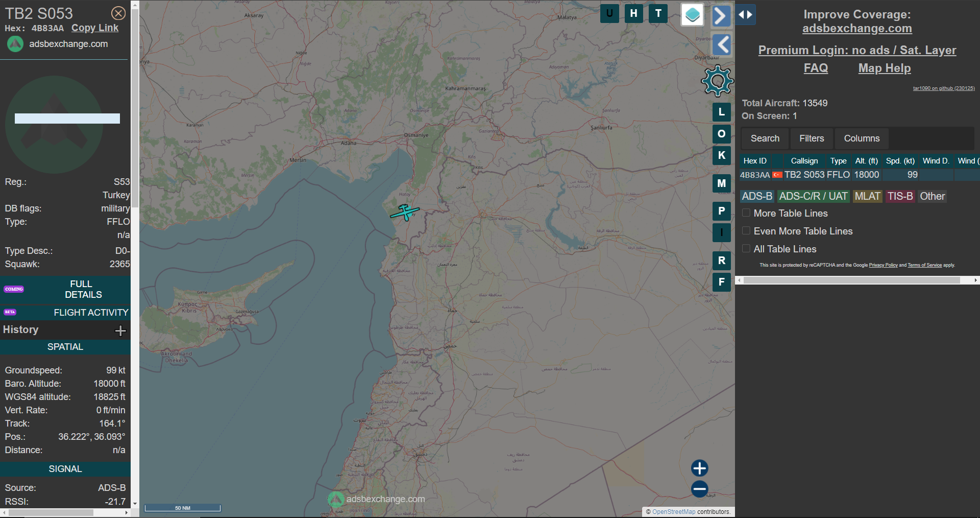Open FLIGHT ACTIVITY button
The image size is (980, 518).
pos(65,312)
